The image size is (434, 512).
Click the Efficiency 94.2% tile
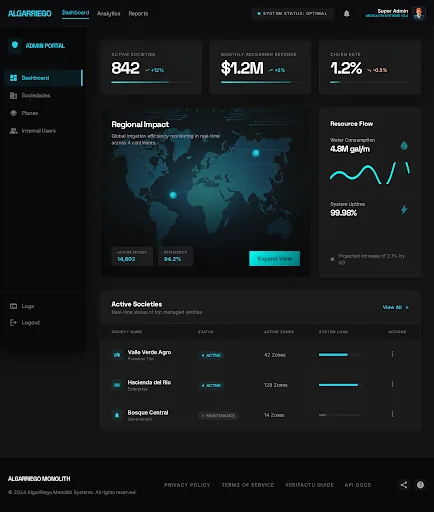175,256
